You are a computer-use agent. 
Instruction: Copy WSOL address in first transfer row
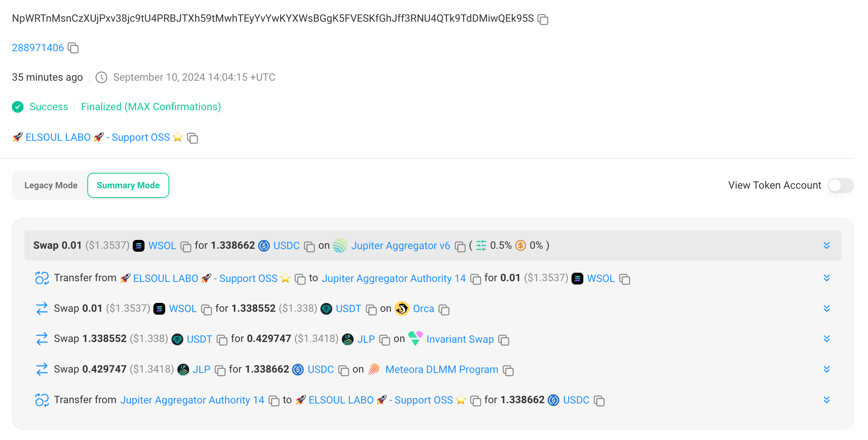(x=625, y=279)
